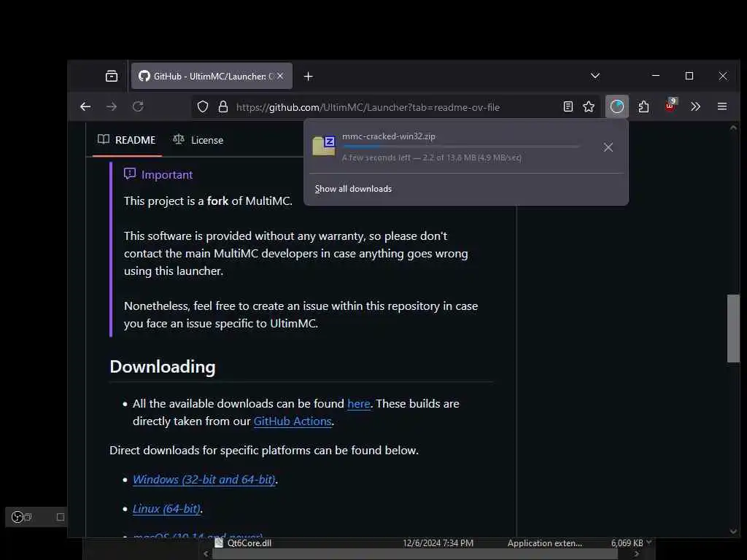Click the explorer horizontal scroll left arrow

coord(206,554)
